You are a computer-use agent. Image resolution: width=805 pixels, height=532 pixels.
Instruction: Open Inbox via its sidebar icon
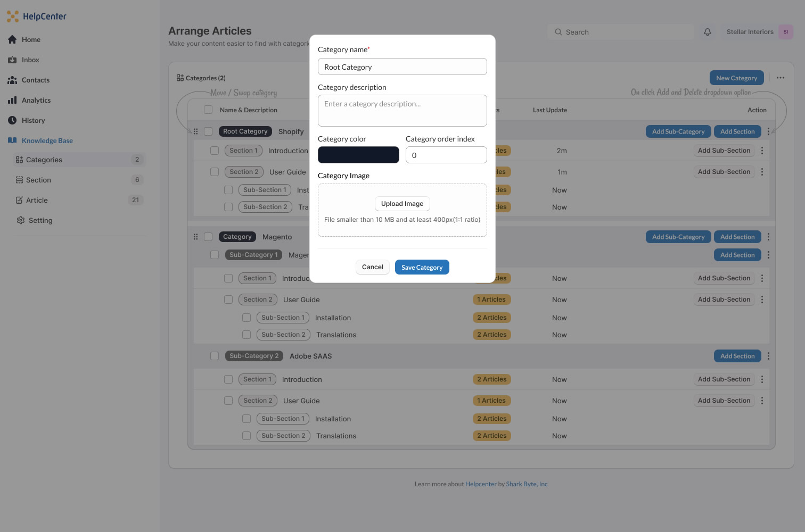[x=12, y=60]
